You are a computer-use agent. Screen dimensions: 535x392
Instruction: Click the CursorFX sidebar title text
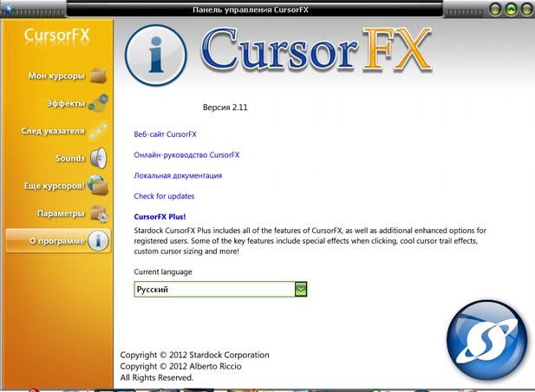click(56, 35)
